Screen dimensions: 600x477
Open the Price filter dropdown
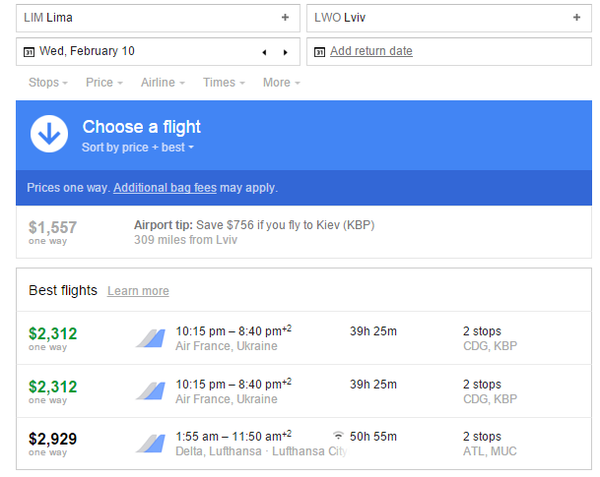coord(104,83)
